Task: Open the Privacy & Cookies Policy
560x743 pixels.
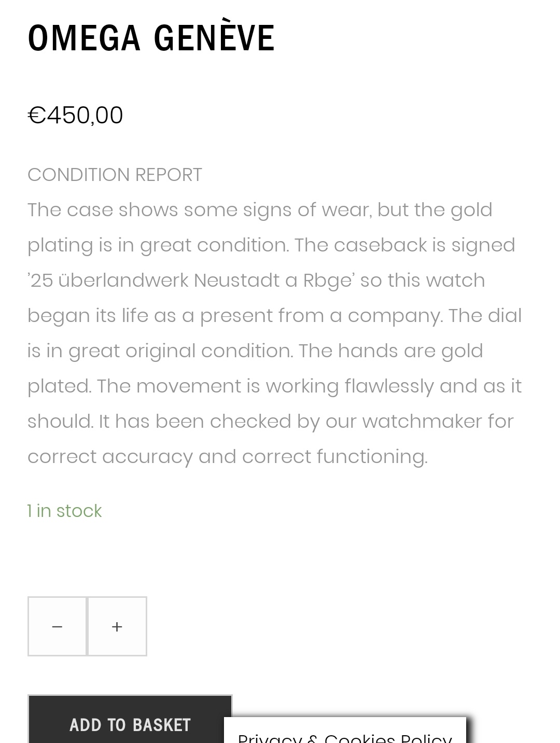Action: 345,736
